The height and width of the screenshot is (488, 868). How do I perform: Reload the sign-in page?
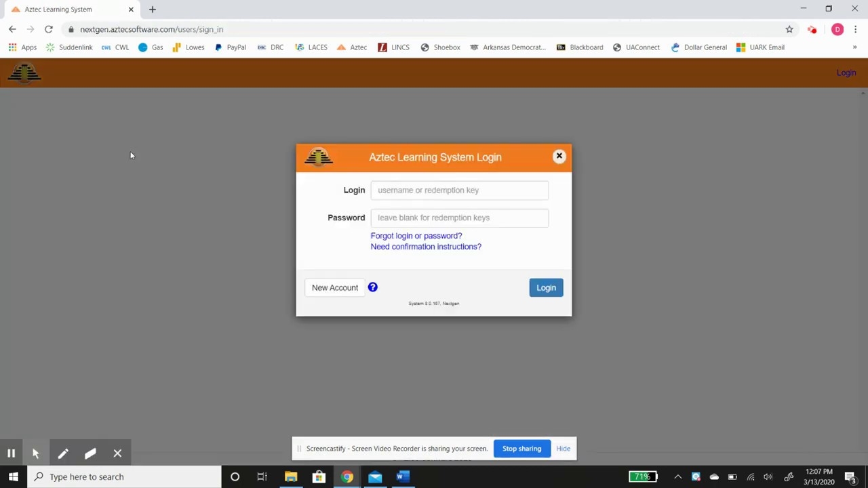[x=48, y=29]
